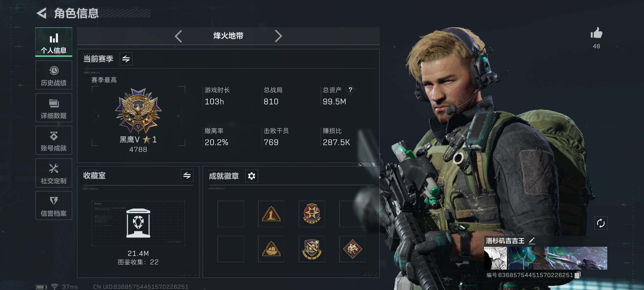This screenshot has height=290, width=644.
Task: Go back using the arrow beside 角色信息
Action: click(42, 13)
